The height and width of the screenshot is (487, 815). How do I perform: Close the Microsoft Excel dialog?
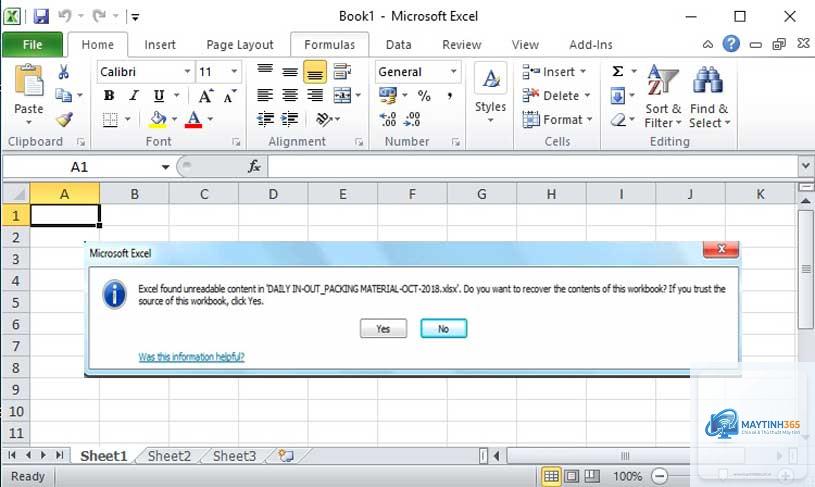point(720,249)
